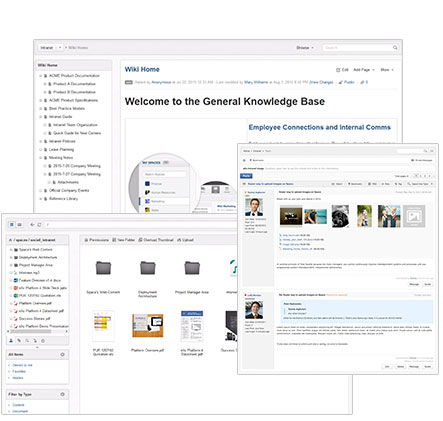
Task: Expand ACME Product Specifications tree node
Action: coord(41,100)
